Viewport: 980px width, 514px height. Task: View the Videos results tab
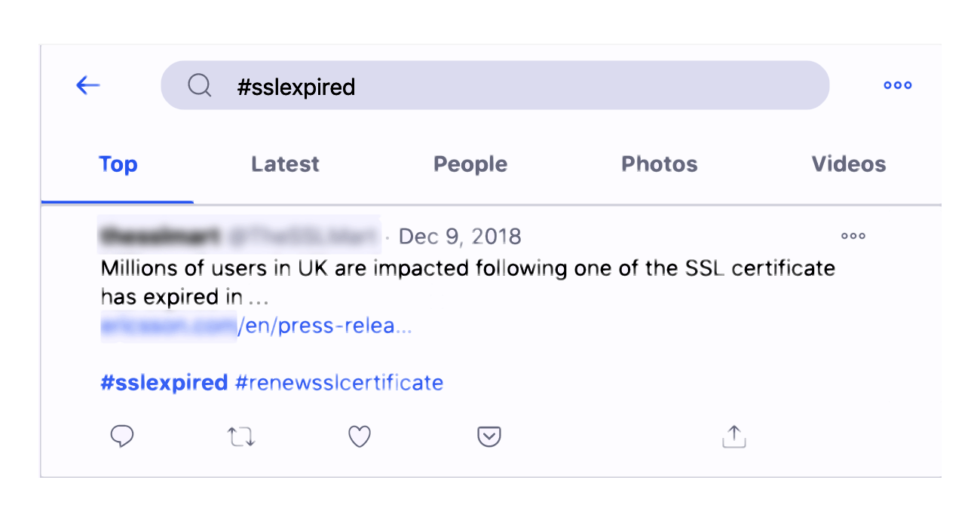pyautogui.click(x=848, y=164)
